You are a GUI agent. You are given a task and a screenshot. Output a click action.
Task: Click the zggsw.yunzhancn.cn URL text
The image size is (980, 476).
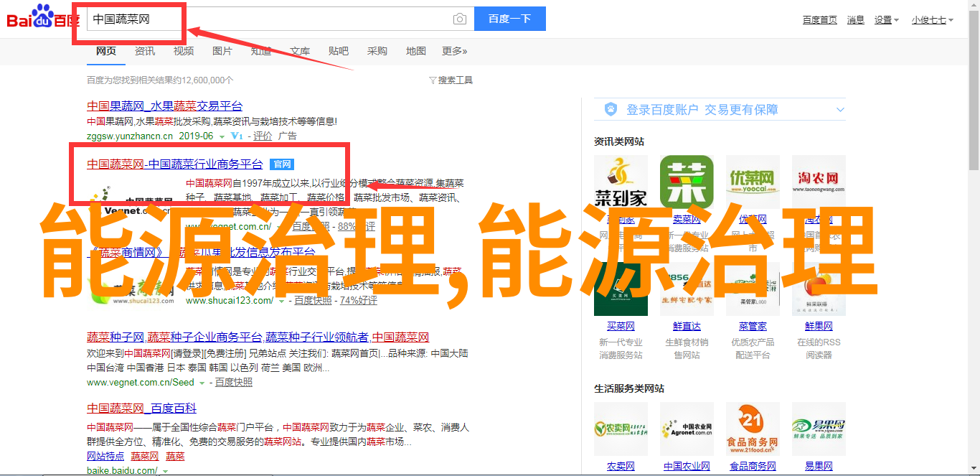[130, 136]
